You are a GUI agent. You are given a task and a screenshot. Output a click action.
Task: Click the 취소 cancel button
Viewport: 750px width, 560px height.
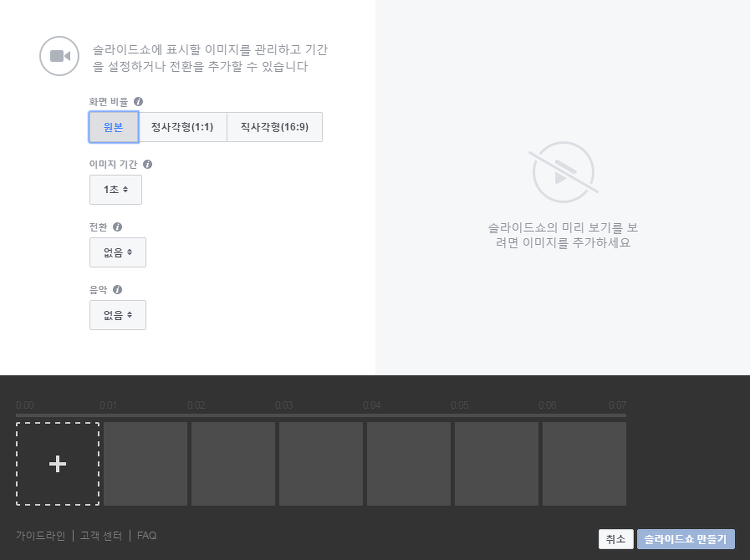pos(616,539)
